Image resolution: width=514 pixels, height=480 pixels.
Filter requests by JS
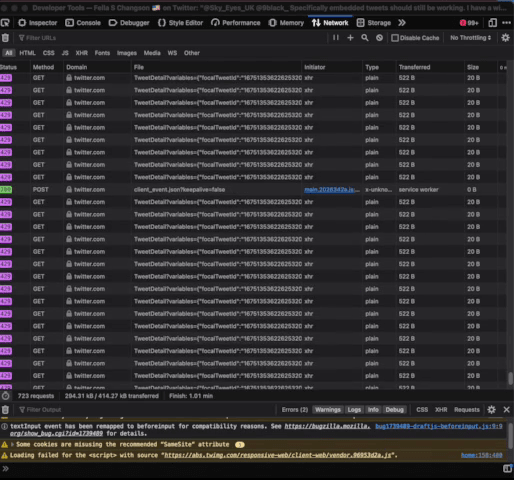[x=65, y=53]
